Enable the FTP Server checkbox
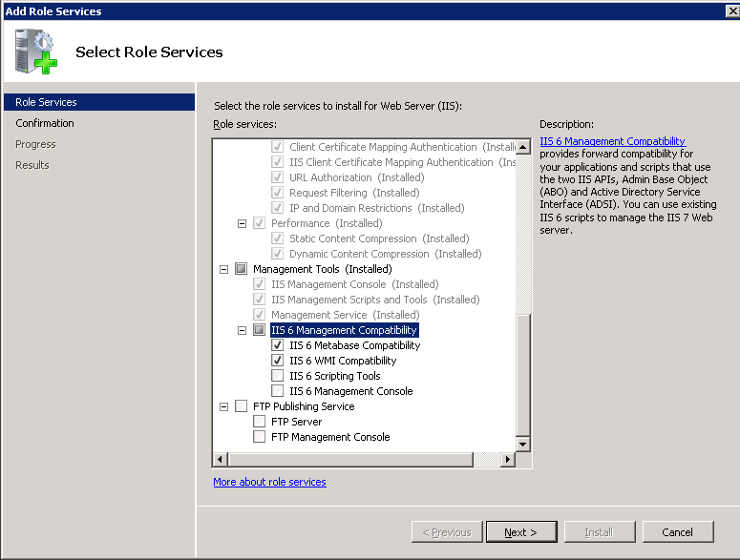740x560 pixels. [260, 422]
